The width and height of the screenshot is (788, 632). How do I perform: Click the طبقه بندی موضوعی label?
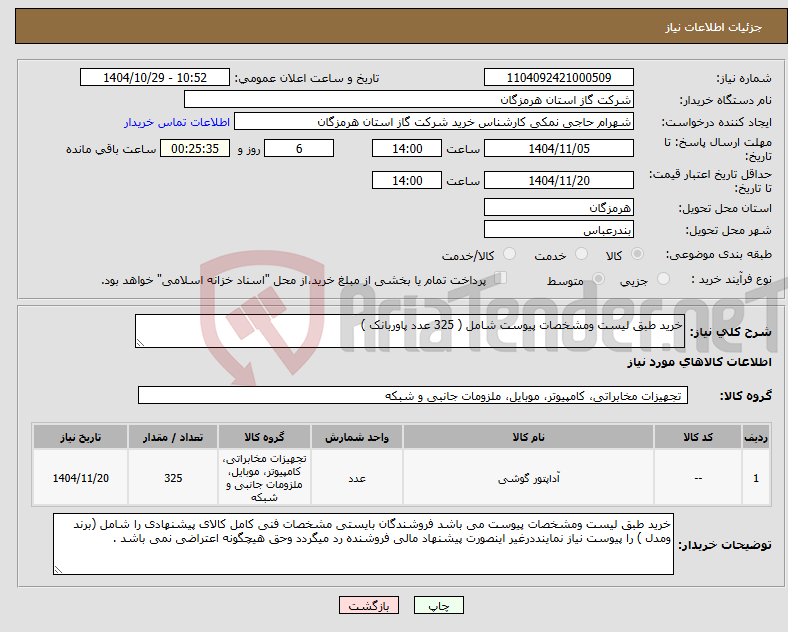pos(719,254)
